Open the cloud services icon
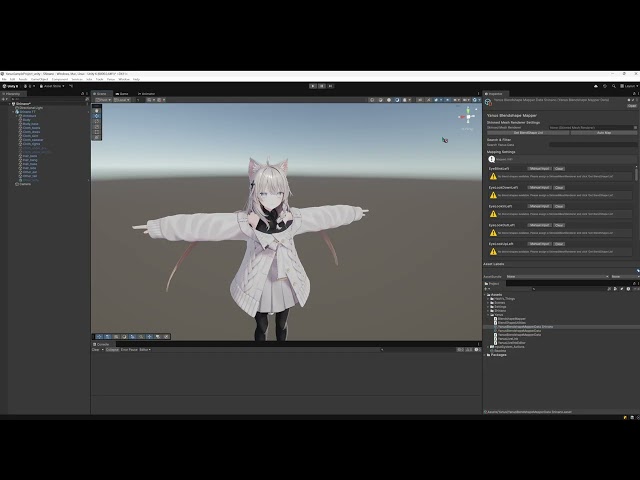 596,86
